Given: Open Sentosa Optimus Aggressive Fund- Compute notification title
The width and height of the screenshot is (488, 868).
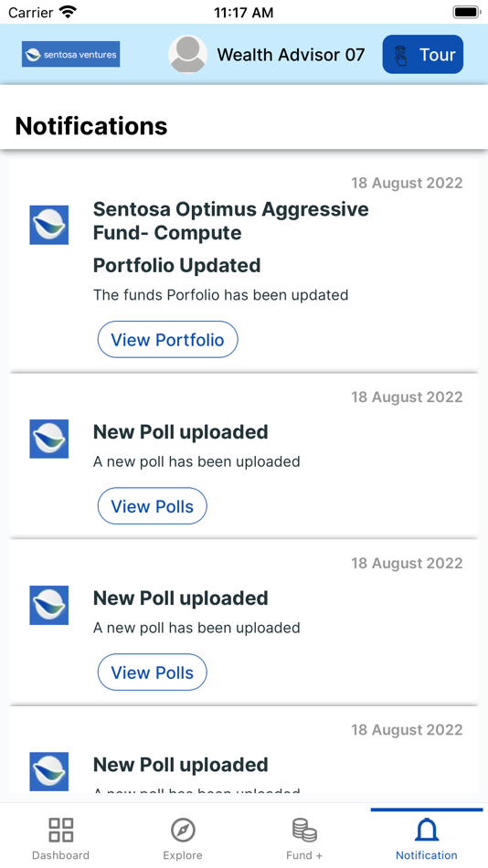Looking at the screenshot, I should click(x=231, y=221).
